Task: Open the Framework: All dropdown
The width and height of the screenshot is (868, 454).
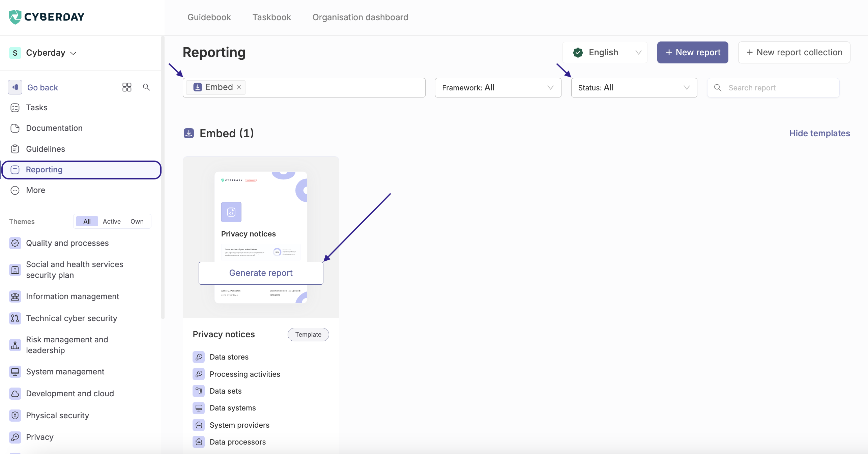Action: [x=498, y=88]
